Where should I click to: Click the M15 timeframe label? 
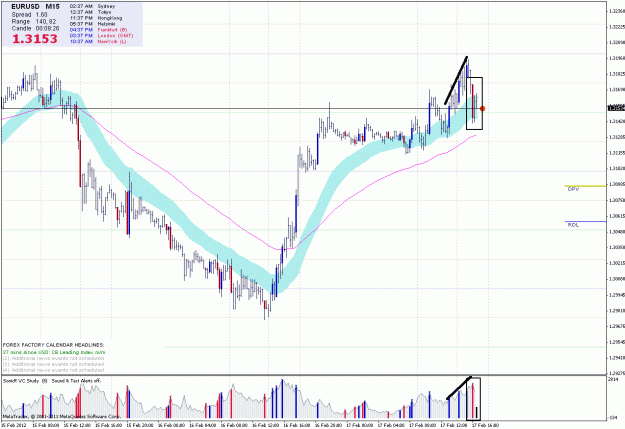(52, 7)
